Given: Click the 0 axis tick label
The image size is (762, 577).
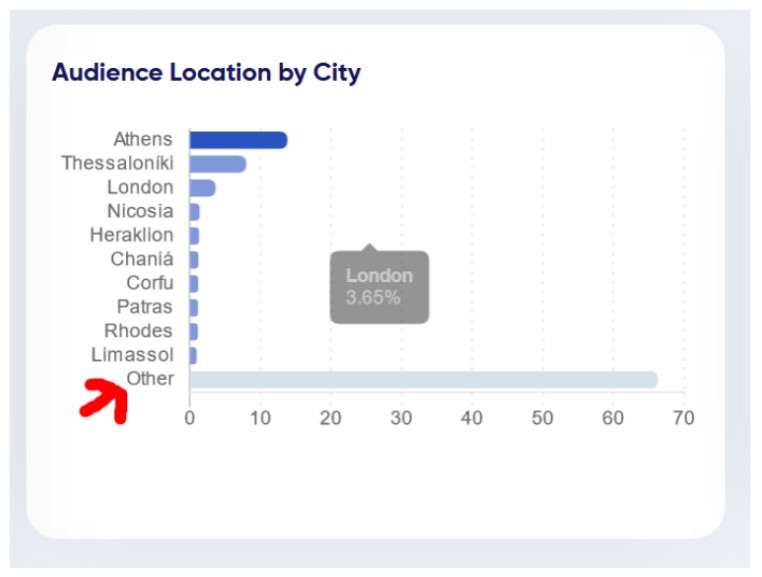Looking at the screenshot, I should 190,418.
